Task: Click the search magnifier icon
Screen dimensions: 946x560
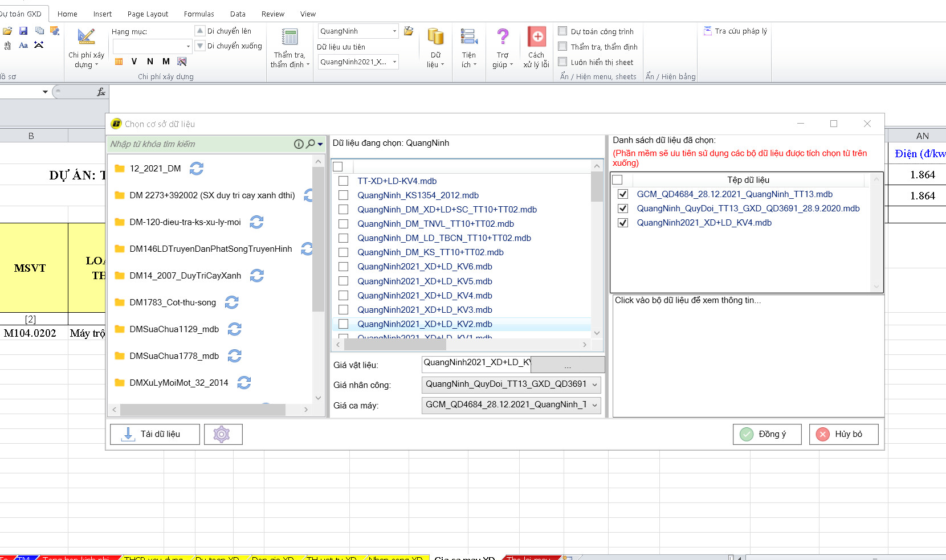Action: pyautogui.click(x=311, y=144)
